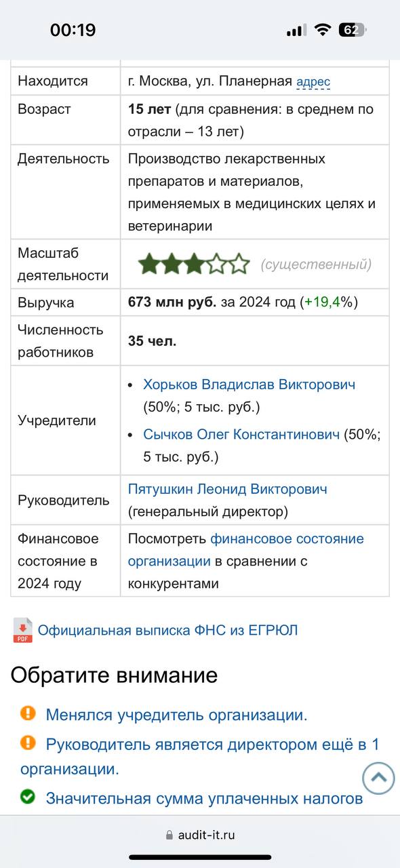Open the адрес link next to Планерная
Screen dimensions: 400x868
pos(313,81)
